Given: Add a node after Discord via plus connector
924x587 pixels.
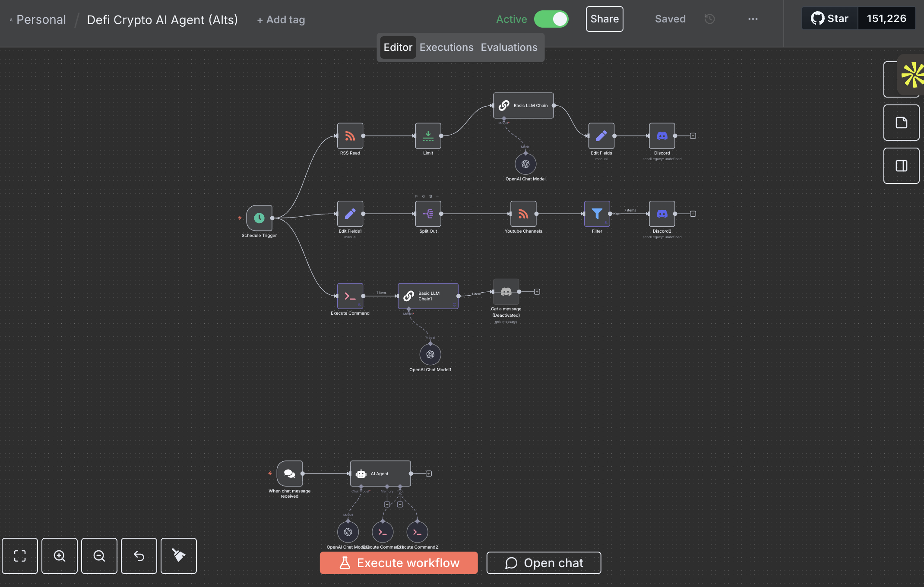Looking at the screenshot, I should pos(693,135).
